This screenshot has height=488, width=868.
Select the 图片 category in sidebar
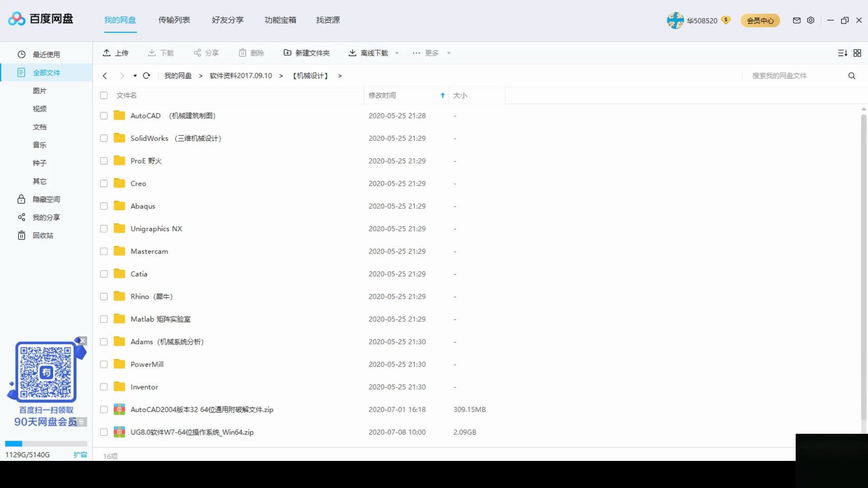(x=40, y=91)
